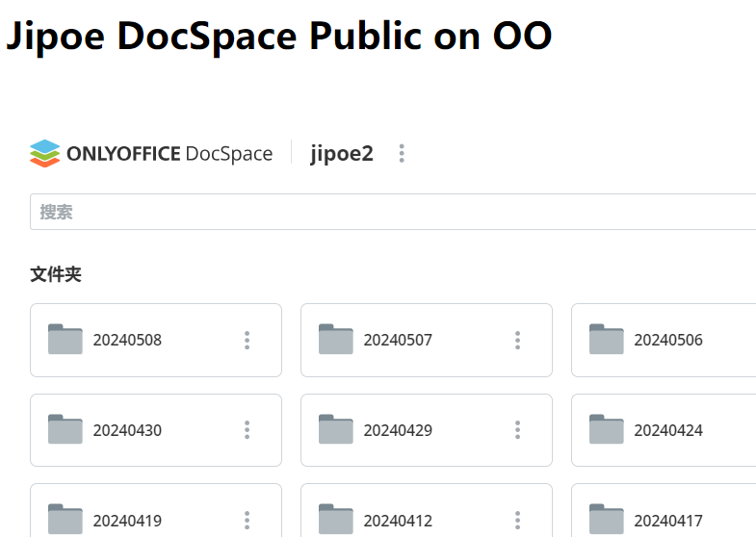This screenshot has width=756, height=537.
Task: Open options for folder 20240412
Action: pos(517,520)
